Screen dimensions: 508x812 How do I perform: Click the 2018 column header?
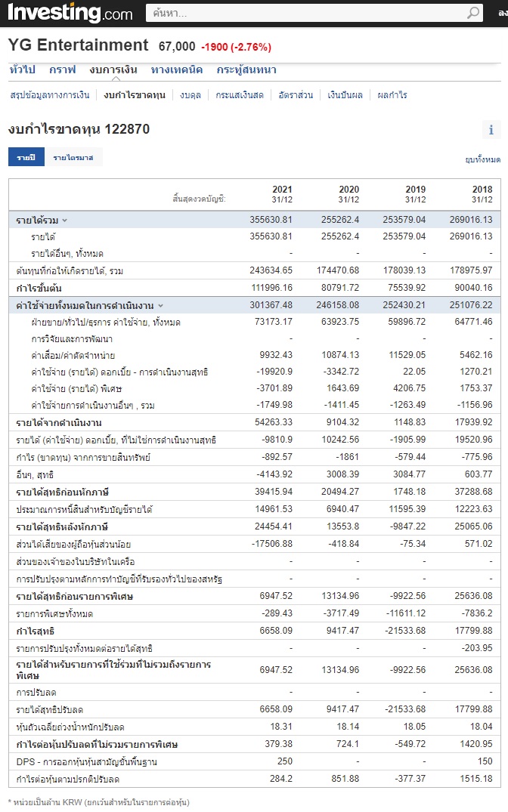tap(482, 194)
